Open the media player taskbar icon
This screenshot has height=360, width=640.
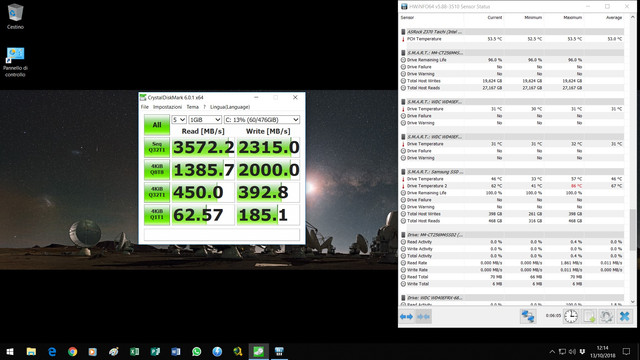(x=93, y=351)
